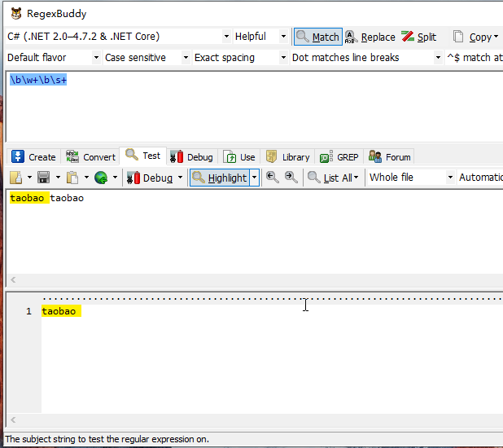Image resolution: width=503 pixels, height=448 pixels.
Task: Click the find next match icon
Action: 291,178
